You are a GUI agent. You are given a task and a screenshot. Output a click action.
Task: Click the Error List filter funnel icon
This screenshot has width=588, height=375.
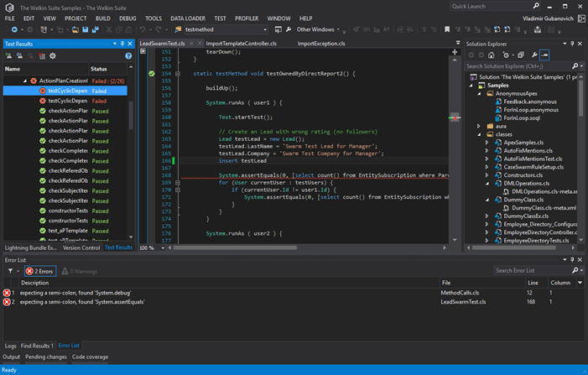pos(11,271)
